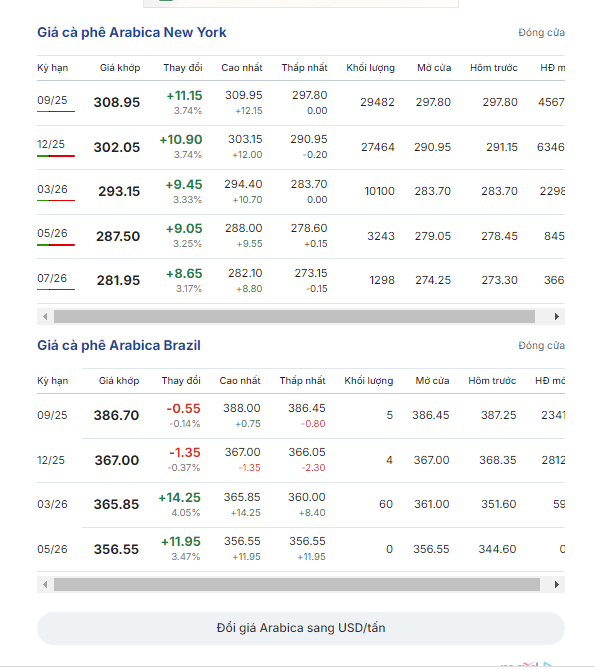The height and width of the screenshot is (669, 595).
Task: Click 'Mở cửa' column header in New York table
Action: click(434, 68)
